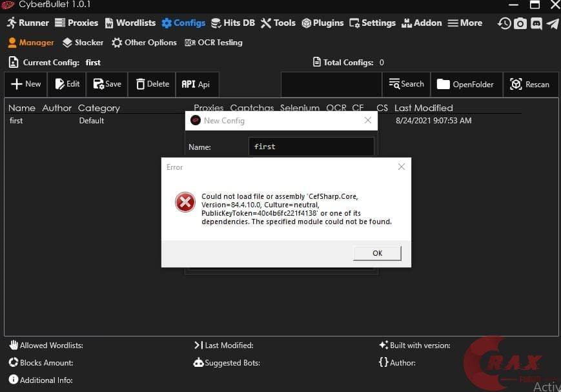The height and width of the screenshot is (392, 561).
Task: Click the CyberBullet logo icon
Action: pyautogui.click(x=8, y=5)
